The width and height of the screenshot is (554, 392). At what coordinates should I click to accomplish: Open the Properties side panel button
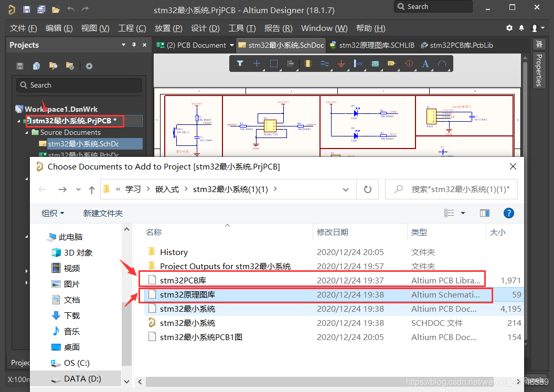[x=538, y=69]
